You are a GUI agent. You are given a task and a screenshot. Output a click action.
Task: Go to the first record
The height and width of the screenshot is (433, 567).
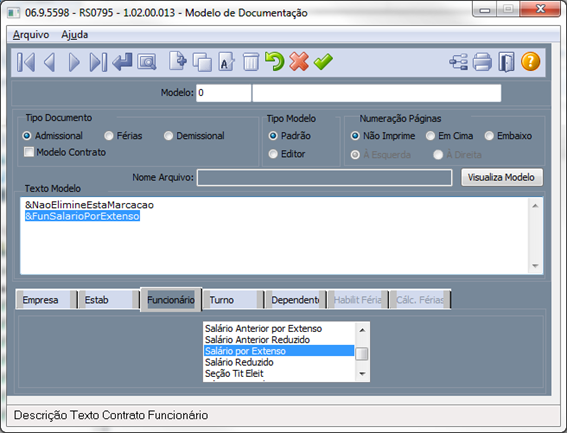(x=26, y=62)
